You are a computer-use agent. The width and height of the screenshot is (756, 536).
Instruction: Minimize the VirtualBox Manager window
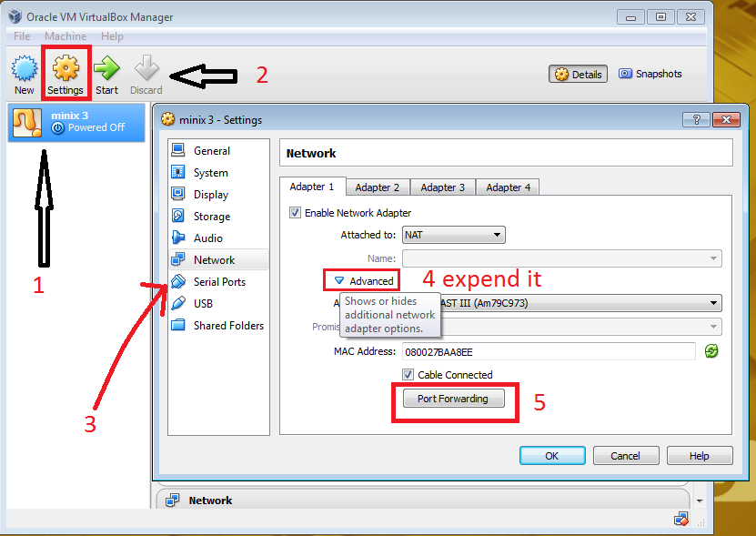point(630,17)
